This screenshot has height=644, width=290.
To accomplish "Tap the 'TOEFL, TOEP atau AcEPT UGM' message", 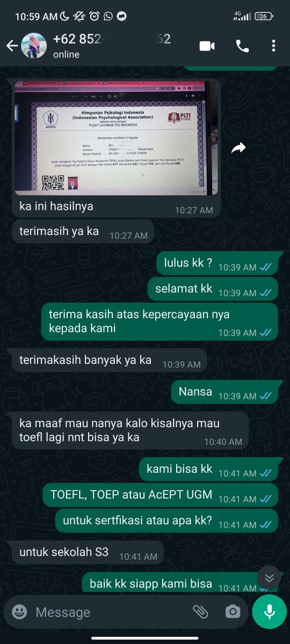I will [161, 495].
